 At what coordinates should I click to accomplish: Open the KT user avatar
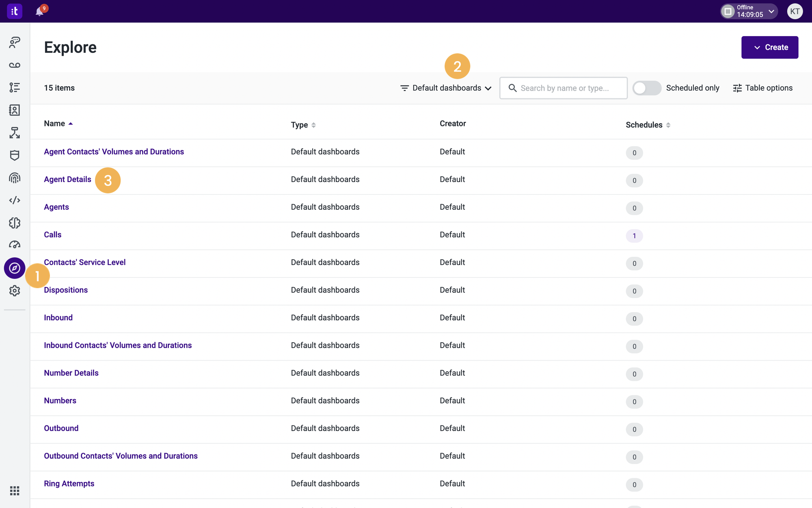click(795, 11)
